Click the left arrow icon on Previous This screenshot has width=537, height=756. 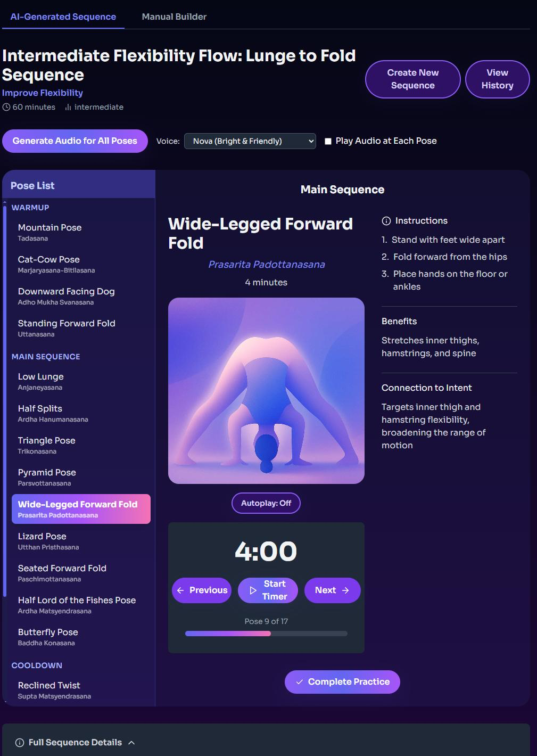[x=180, y=590]
